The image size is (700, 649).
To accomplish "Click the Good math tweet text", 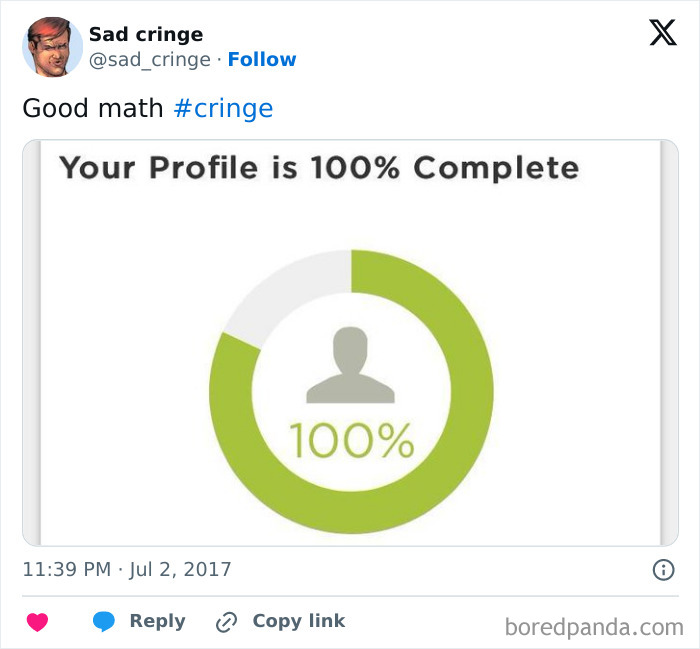I will coord(93,108).
